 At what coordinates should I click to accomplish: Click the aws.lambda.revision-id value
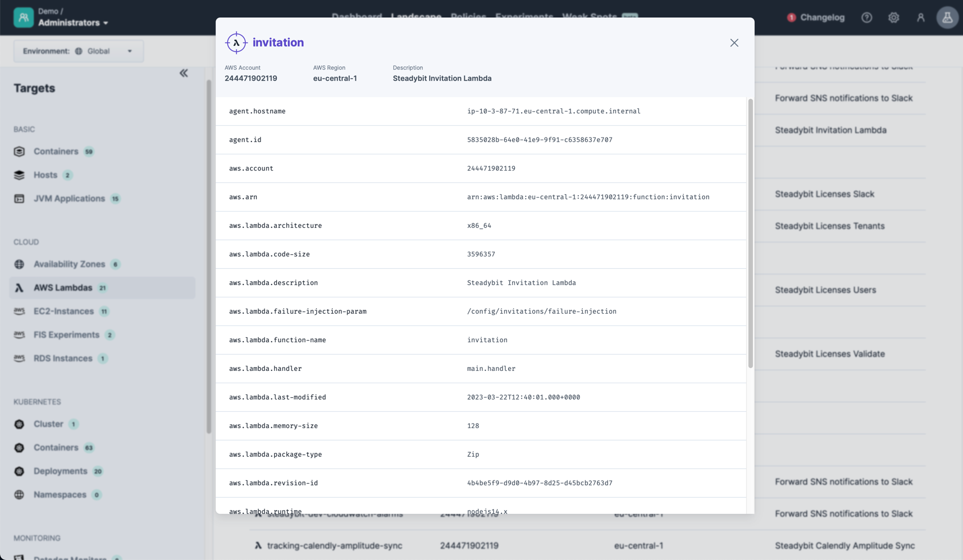540,483
